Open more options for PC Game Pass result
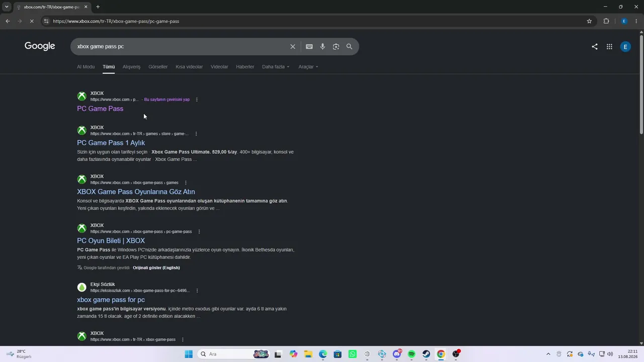This screenshot has height=362, width=644. 197,100
